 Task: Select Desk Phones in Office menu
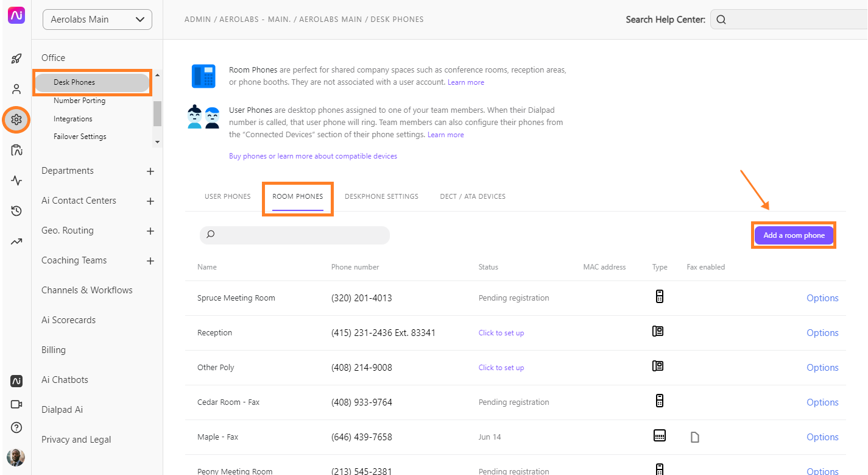92,82
